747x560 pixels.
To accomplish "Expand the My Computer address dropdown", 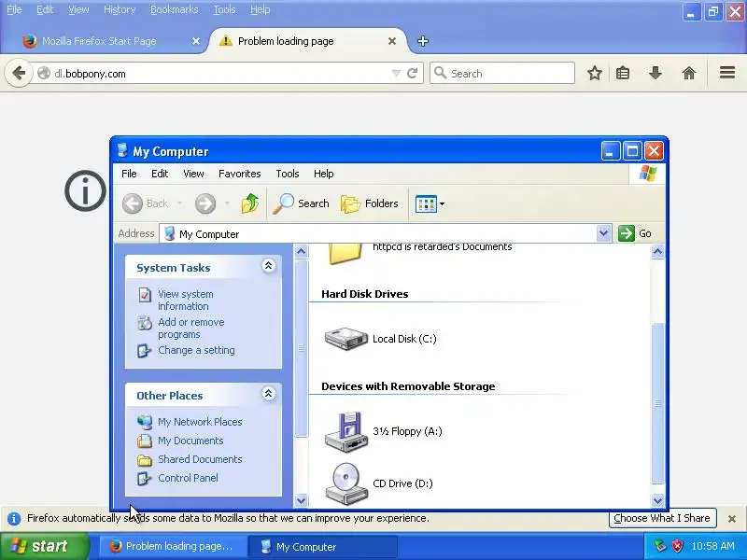I will click(603, 233).
